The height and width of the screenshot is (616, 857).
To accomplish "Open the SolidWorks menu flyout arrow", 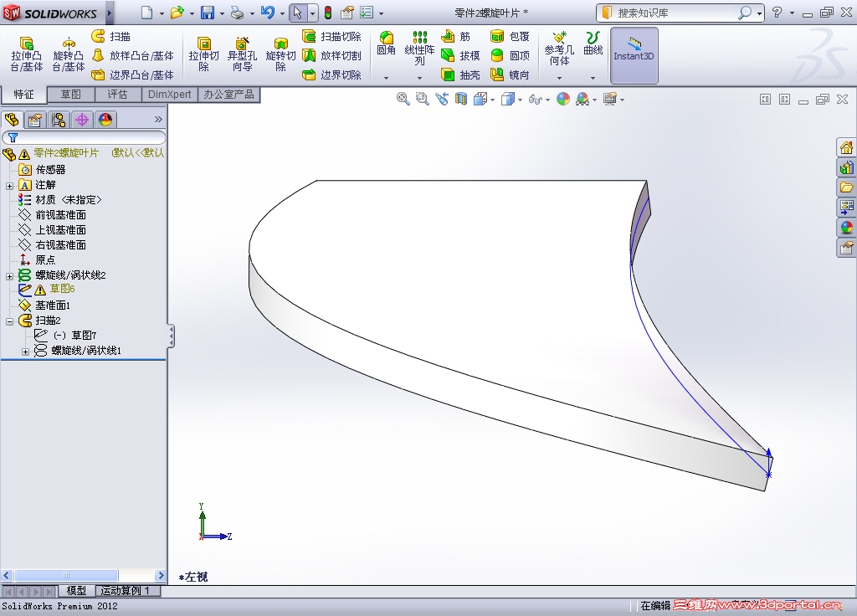I will point(110,13).
